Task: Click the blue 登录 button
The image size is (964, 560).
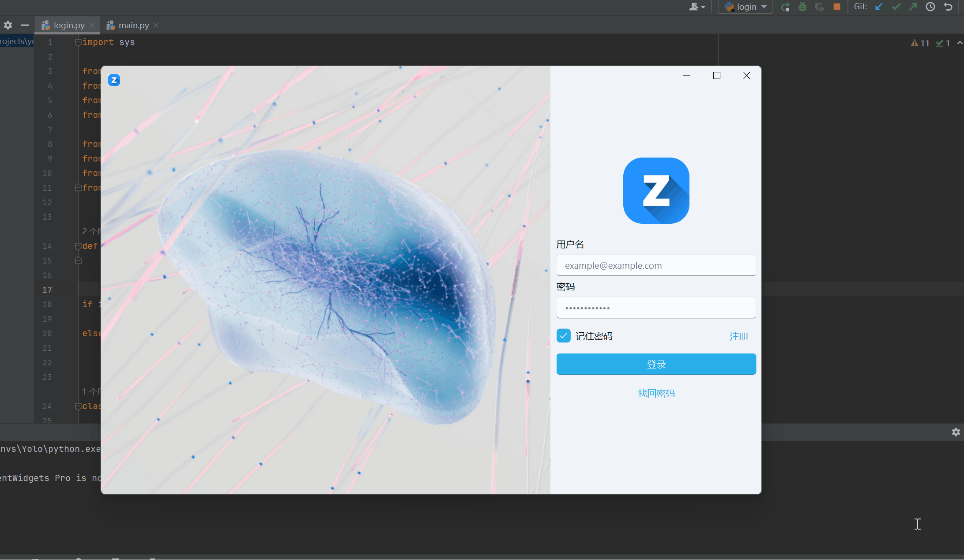Action: tap(656, 364)
